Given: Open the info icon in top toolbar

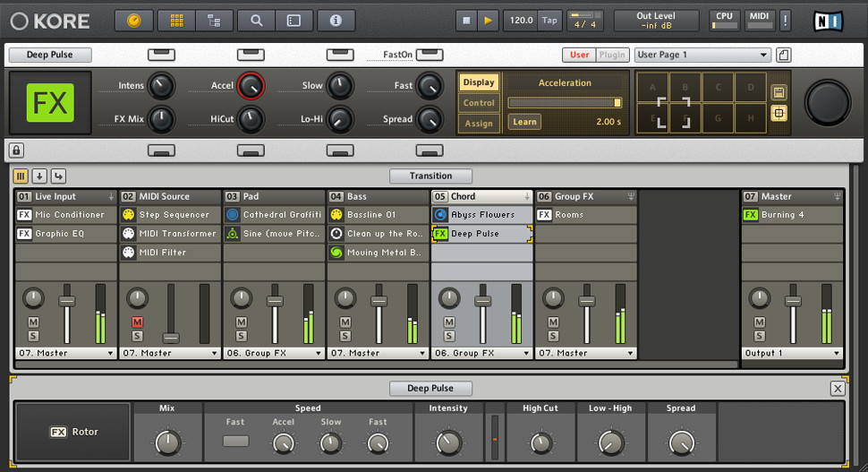Looking at the screenshot, I should coord(336,20).
